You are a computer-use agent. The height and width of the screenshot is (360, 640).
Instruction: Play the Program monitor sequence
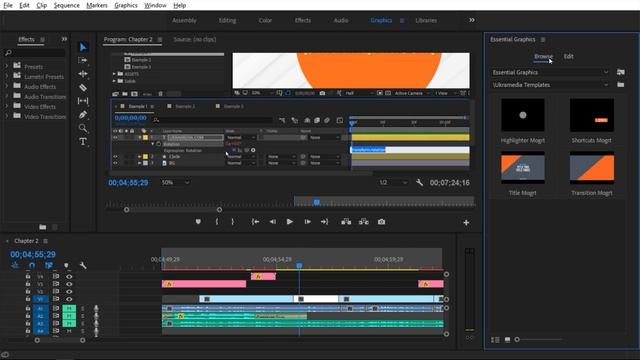(289, 222)
